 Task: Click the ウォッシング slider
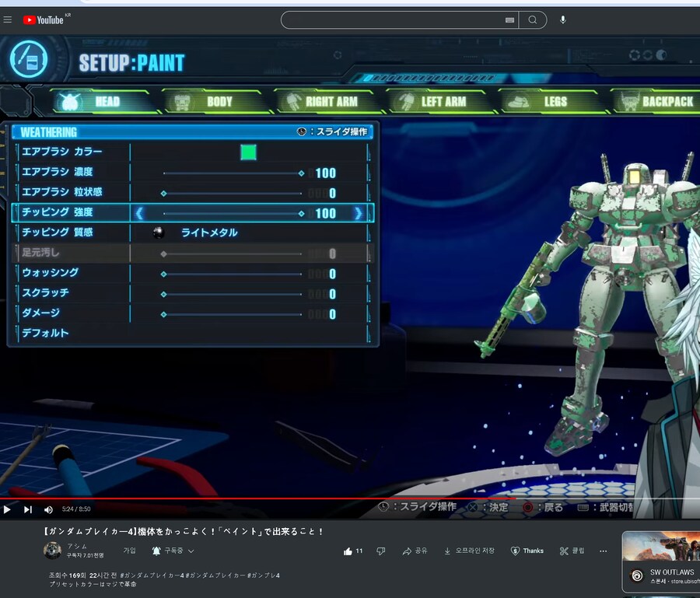(x=233, y=274)
